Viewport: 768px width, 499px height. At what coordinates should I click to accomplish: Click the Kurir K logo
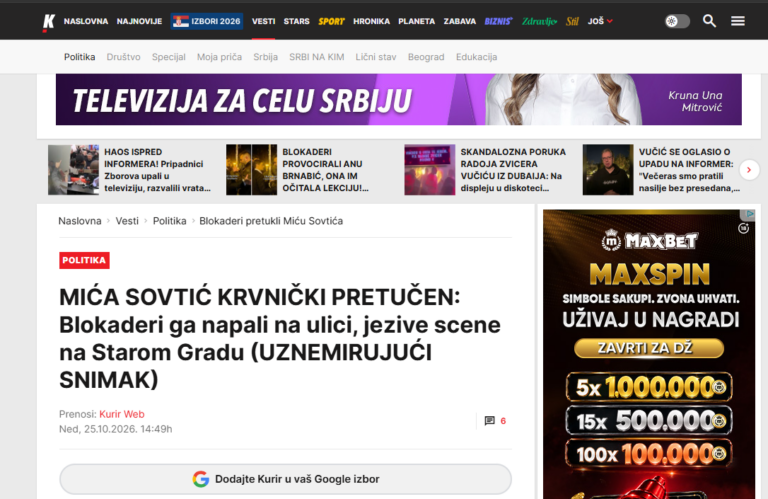(x=48, y=22)
